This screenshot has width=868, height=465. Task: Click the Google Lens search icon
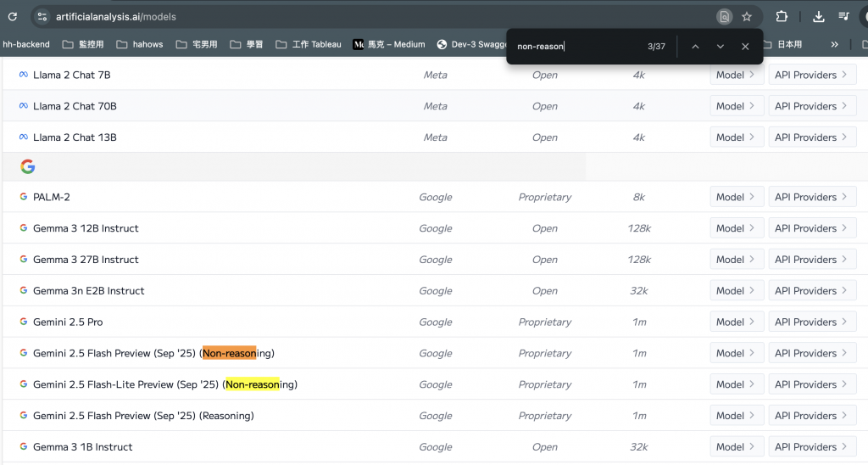pos(724,17)
